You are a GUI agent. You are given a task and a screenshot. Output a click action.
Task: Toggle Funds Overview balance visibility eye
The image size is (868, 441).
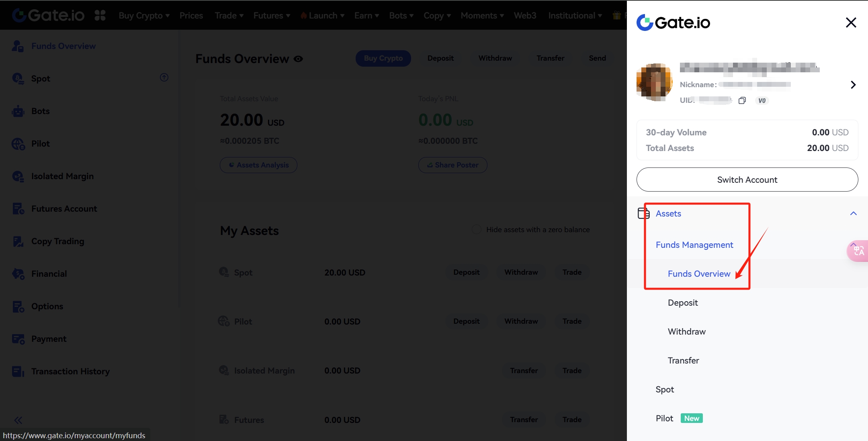(298, 59)
